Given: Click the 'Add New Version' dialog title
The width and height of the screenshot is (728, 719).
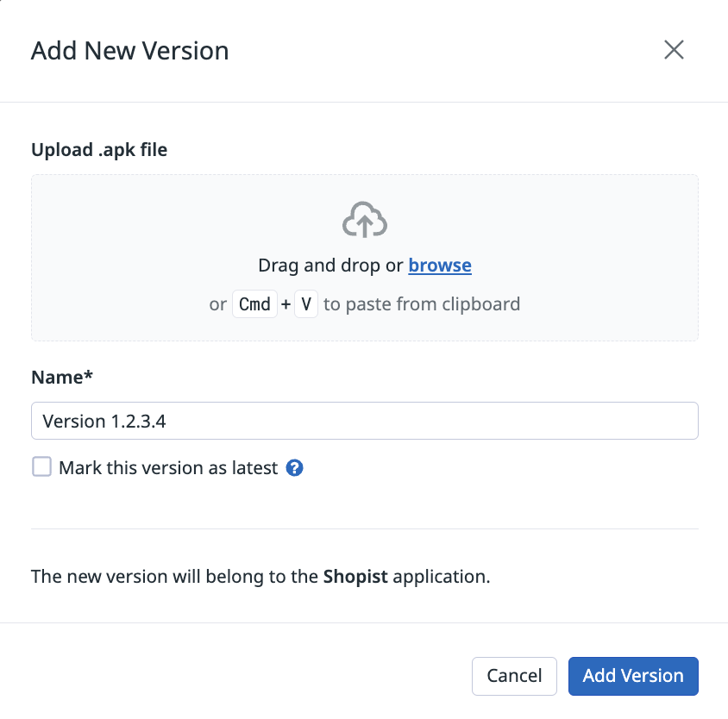Looking at the screenshot, I should 129,51.
